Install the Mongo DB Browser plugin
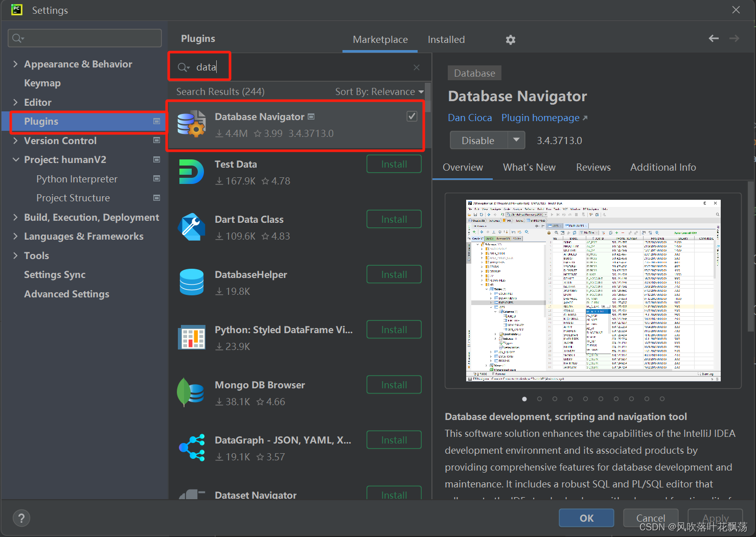The height and width of the screenshot is (537, 756). (394, 385)
